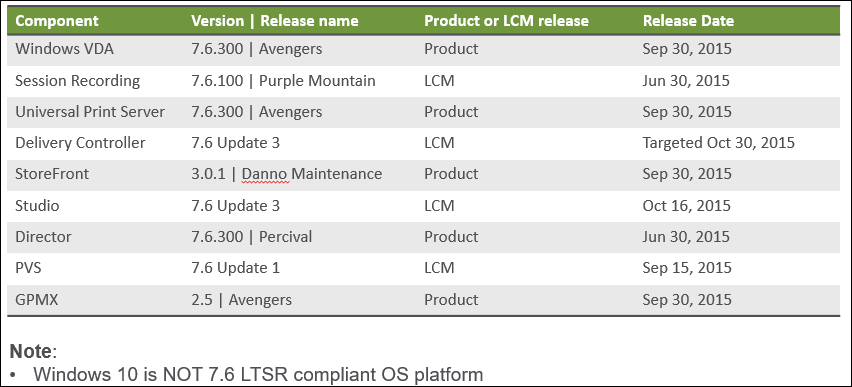Select the Studio row label

(37, 205)
